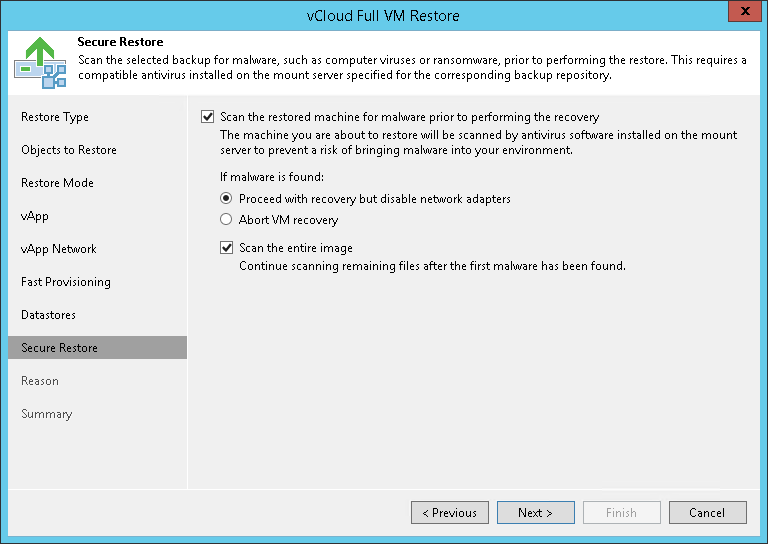Close the vCloud Full VM Restore dialog

tap(741, 14)
